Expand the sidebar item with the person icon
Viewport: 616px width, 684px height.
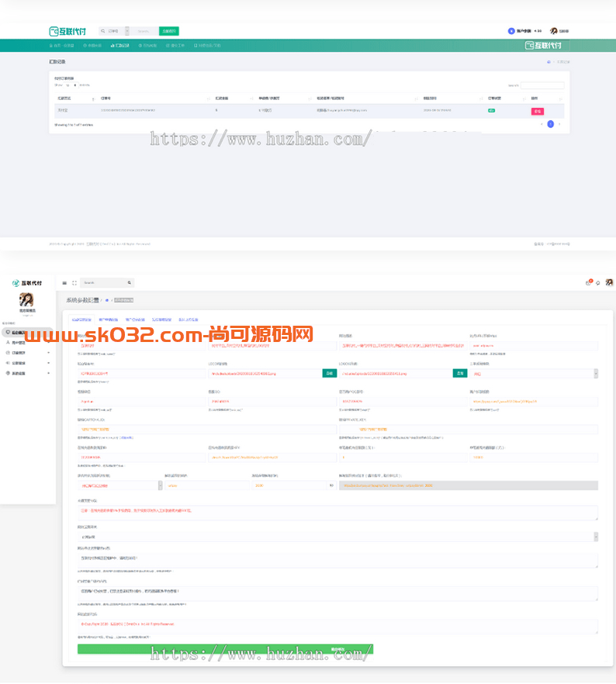click(27, 343)
